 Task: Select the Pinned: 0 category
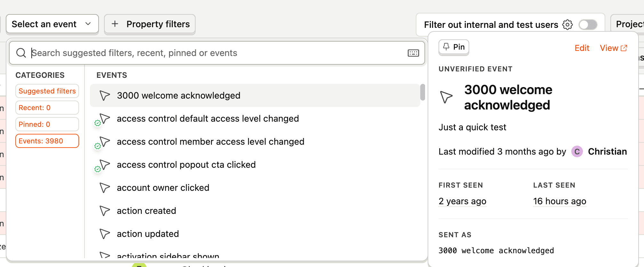(x=47, y=124)
